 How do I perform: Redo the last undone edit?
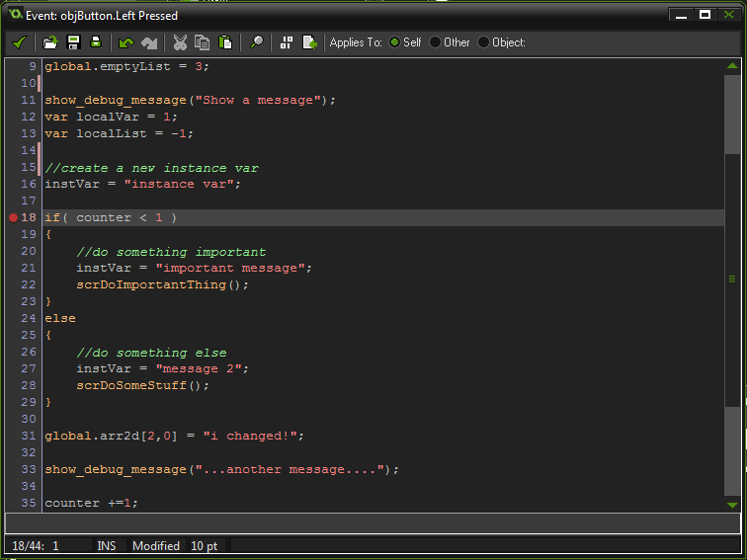[149, 42]
